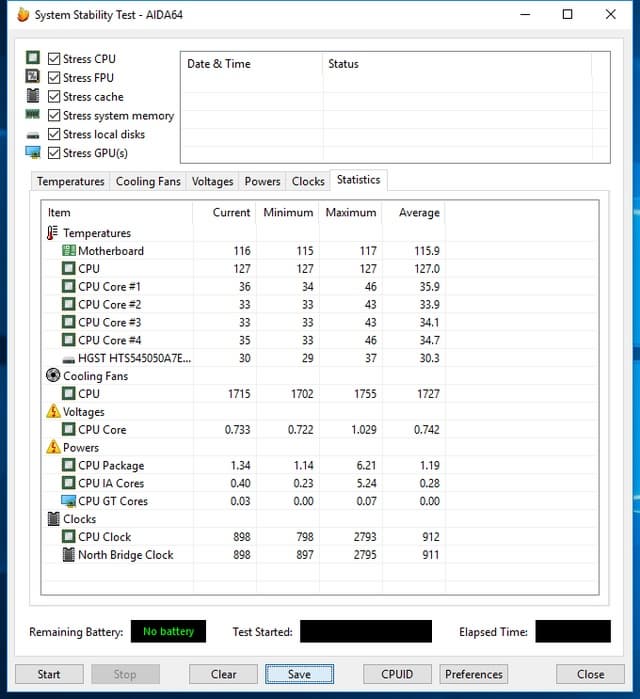Click the Test Started black field

point(366,631)
